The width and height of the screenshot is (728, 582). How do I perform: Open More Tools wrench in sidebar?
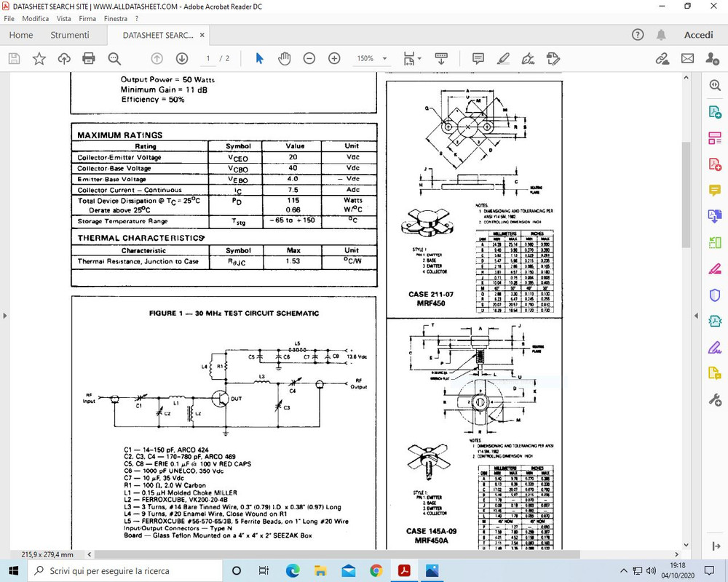(x=715, y=399)
